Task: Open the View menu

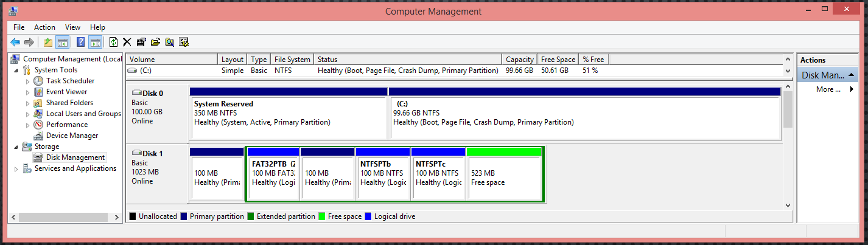Action: (72, 27)
